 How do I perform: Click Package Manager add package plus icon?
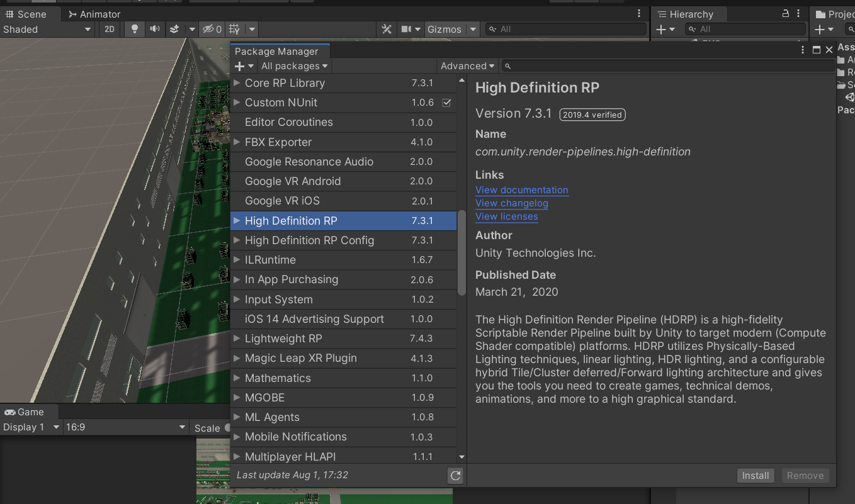[243, 66]
